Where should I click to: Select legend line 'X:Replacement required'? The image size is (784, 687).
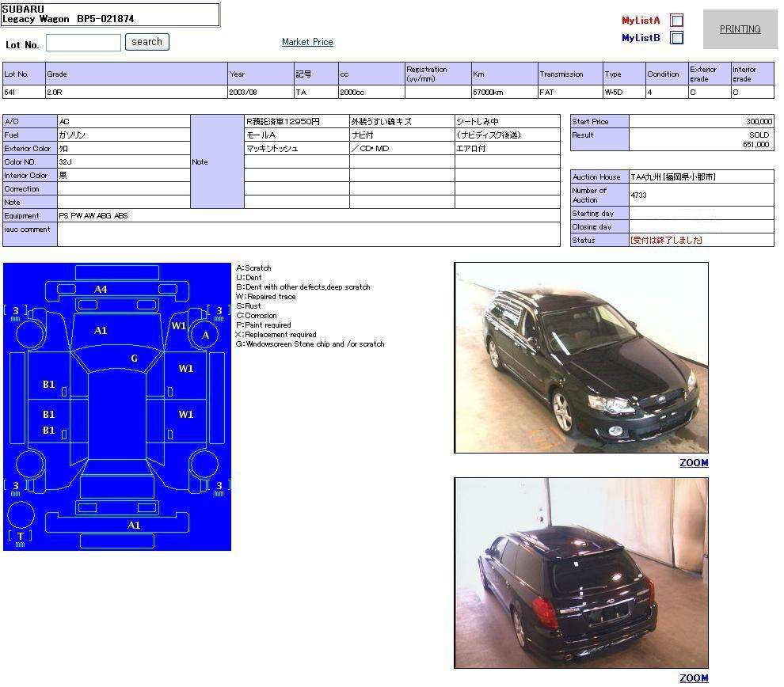[x=276, y=335]
